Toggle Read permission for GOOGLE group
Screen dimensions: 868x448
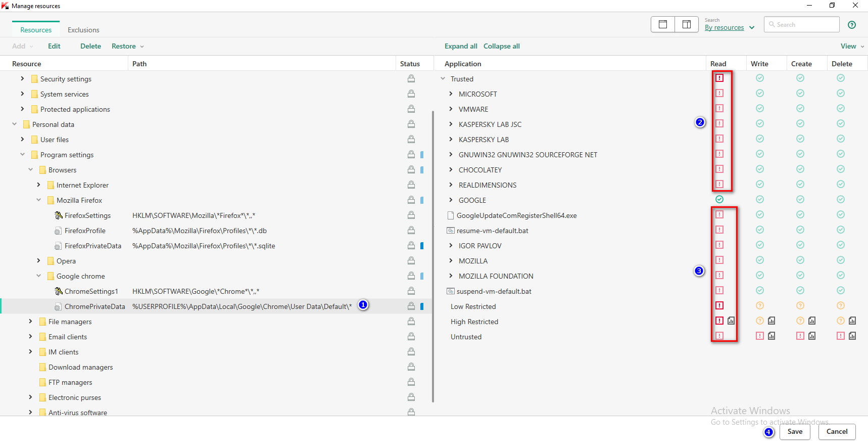point(719,199)
